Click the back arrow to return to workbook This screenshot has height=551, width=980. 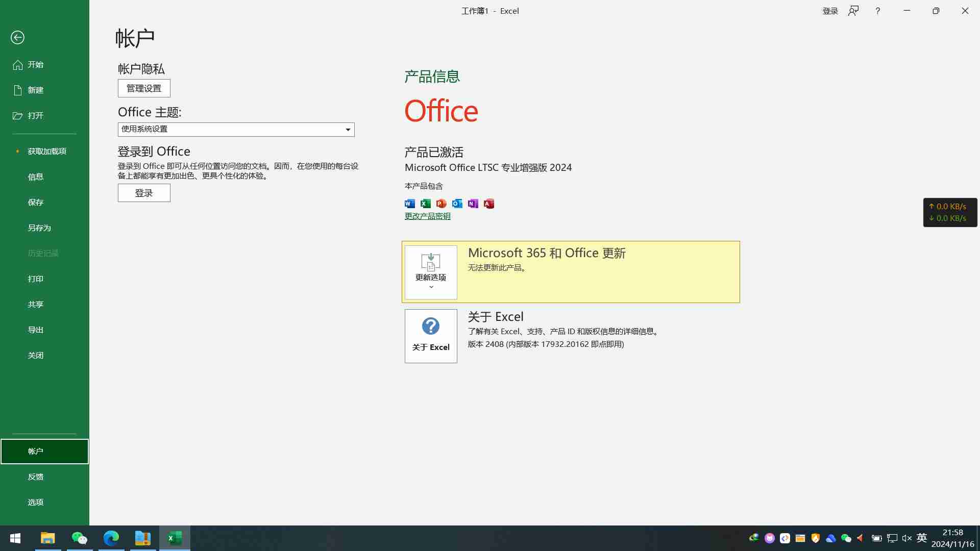click(17, 37)
